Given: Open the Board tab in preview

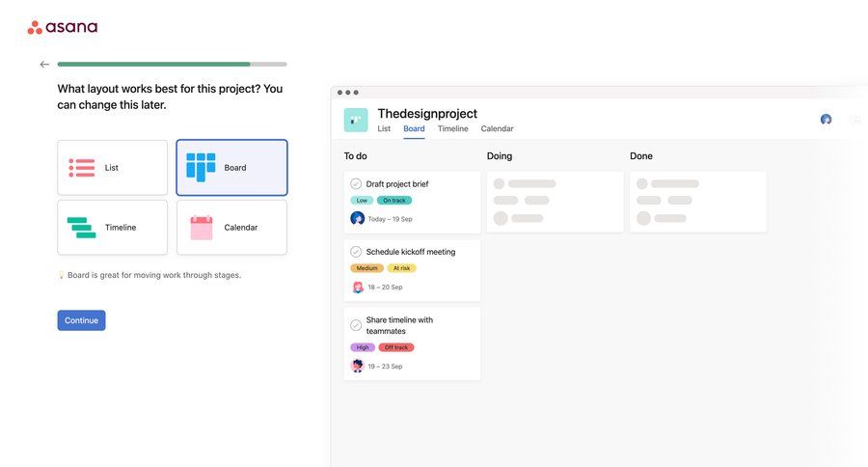Looking at the screenshot, I should pos(414,128).
